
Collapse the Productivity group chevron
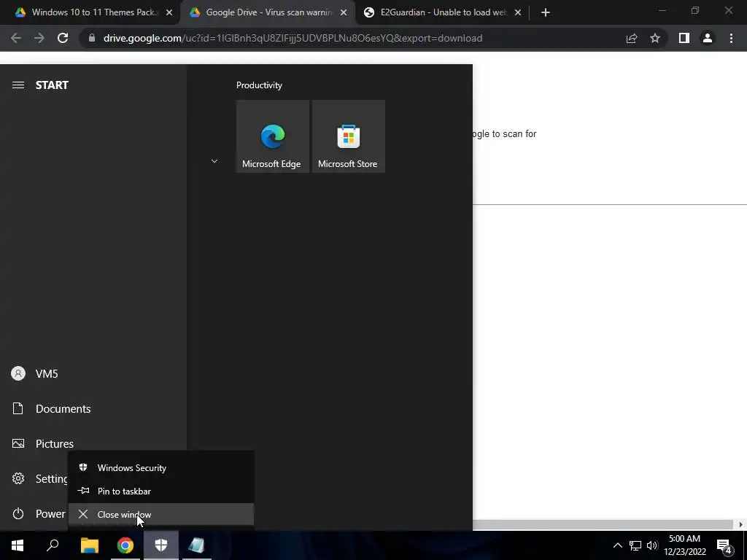(x=214, y=161)
